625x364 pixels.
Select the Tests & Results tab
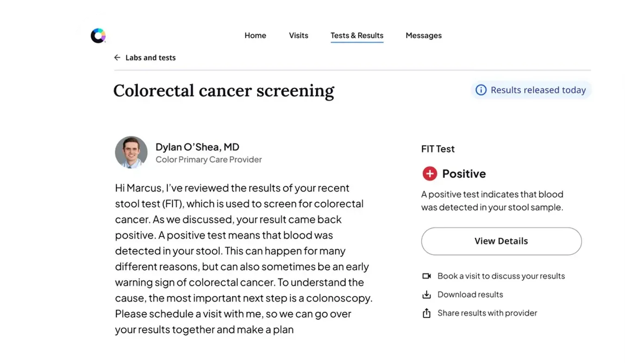(x=357, y=36)
